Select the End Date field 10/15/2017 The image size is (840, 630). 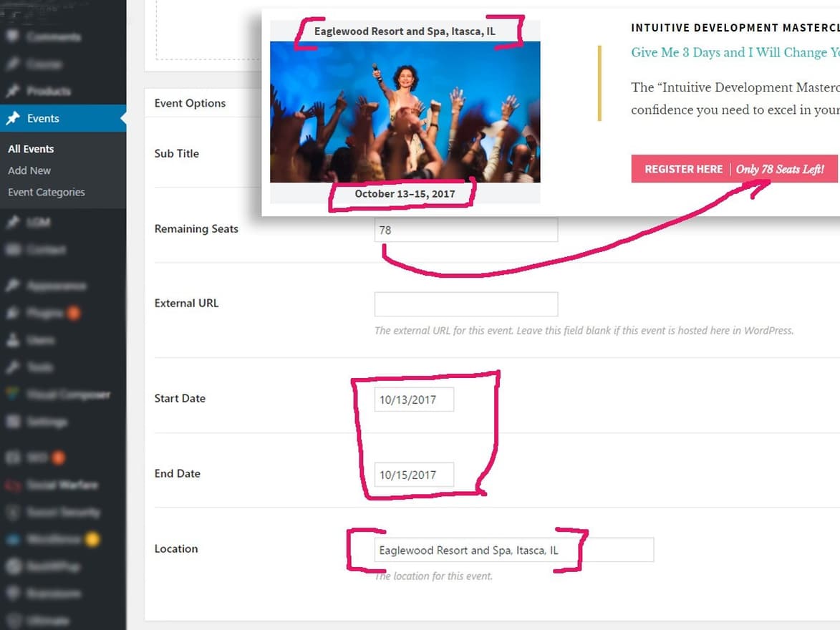pos(414,475)
